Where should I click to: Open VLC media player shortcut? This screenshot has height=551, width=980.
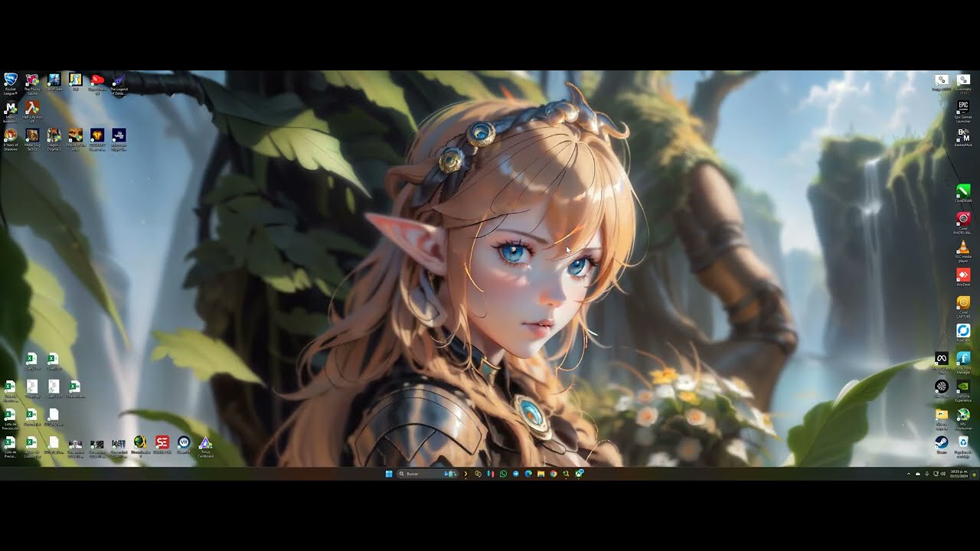pyautogui.click(x=963, y=251)
